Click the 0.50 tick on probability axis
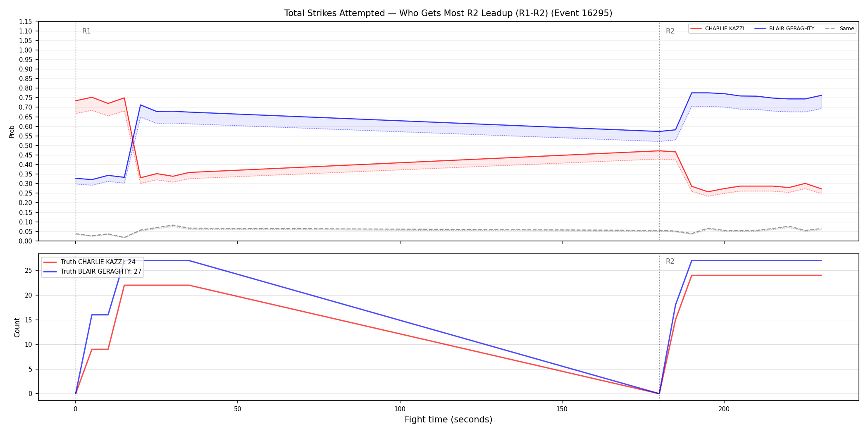 click(x=26, y=145)
